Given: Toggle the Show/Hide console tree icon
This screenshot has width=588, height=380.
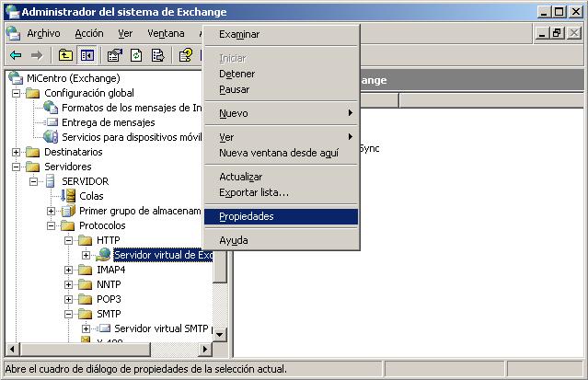Looking at the screenshot, I should click(x=86, y=55).
